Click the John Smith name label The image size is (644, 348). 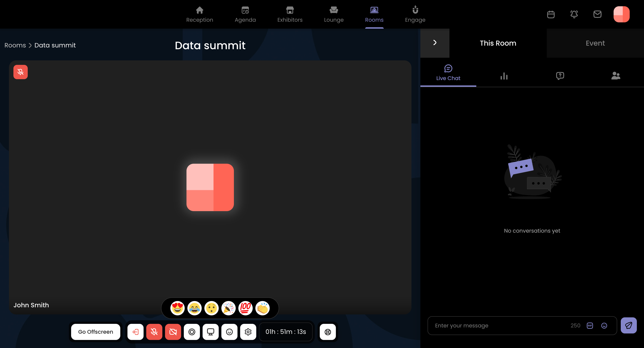(x=31, y=305)
